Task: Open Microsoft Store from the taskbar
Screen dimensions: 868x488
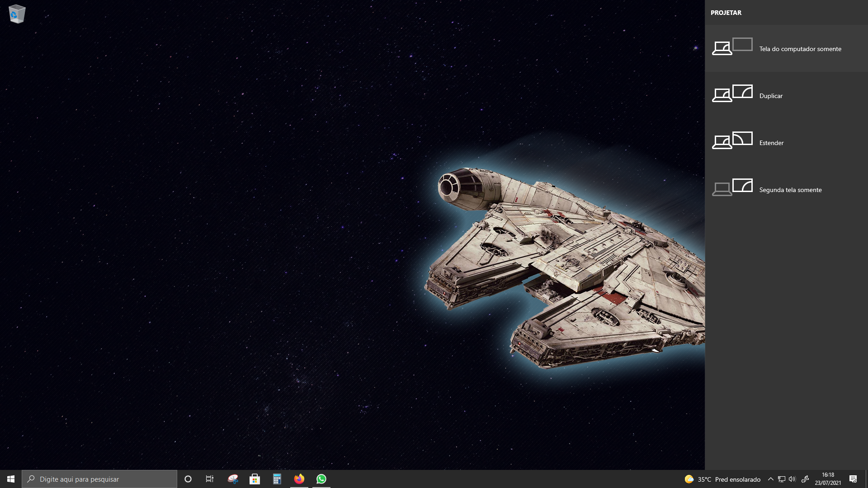Action: (255, 479)
